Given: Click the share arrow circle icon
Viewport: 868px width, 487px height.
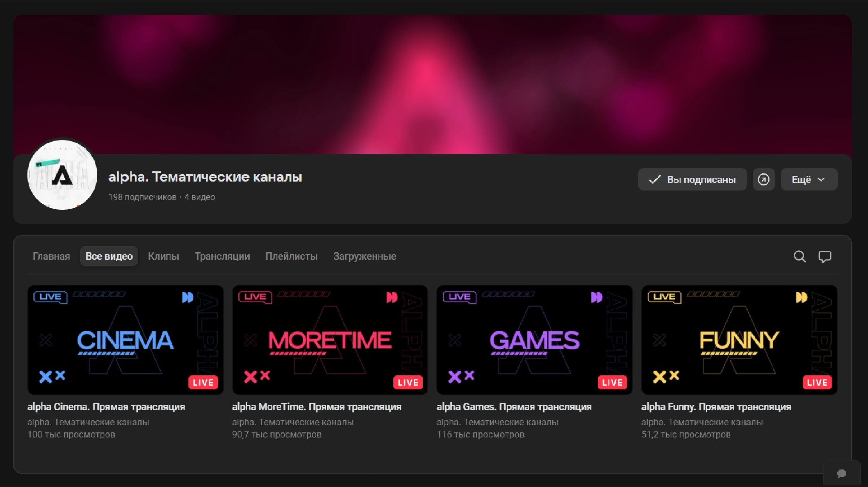Looking at the screenshot, I should [763, 179].
